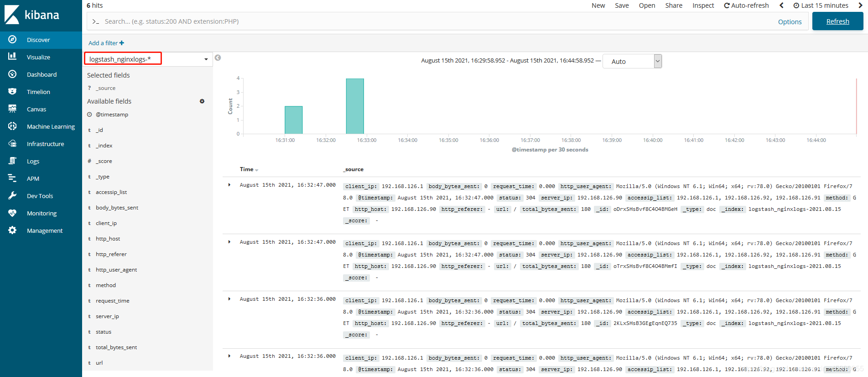Click the Time column sort arrow
This screenshot has width=868, height=377.
pyautogui.click(x=257, y=170)
